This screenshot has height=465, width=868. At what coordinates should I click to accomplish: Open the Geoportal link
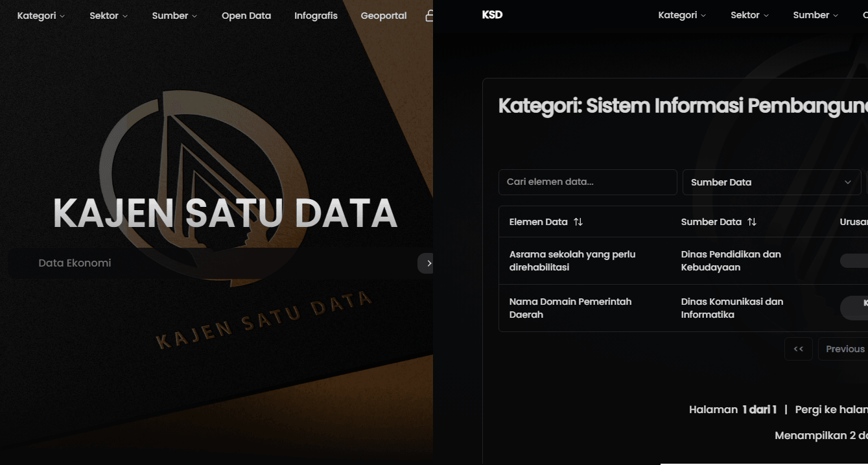pyautogui.click(x=384, y=16)
